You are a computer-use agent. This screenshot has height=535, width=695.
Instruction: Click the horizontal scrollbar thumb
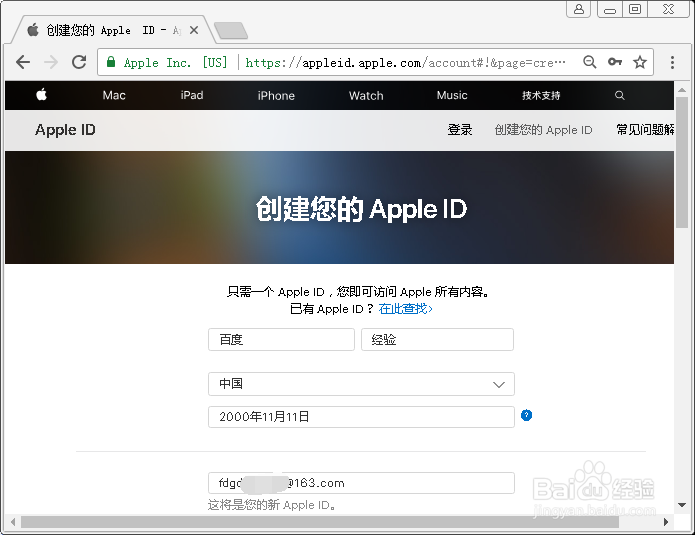tap(320, 522)
